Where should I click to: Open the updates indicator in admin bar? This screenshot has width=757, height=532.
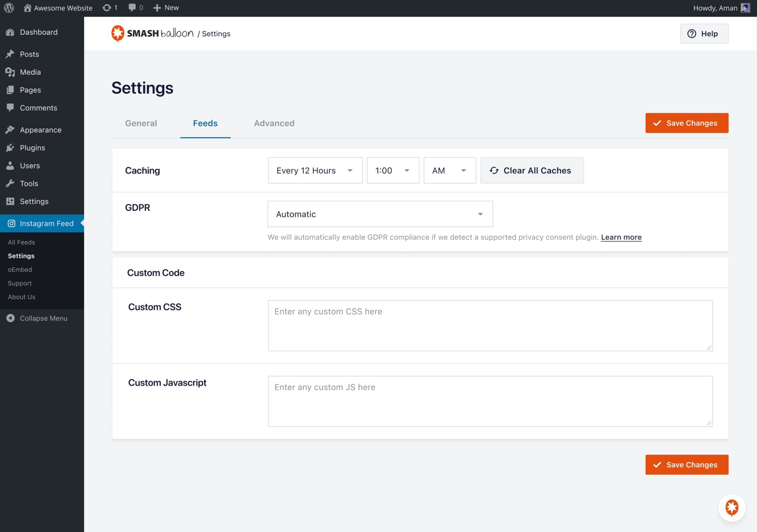[110, 8]
